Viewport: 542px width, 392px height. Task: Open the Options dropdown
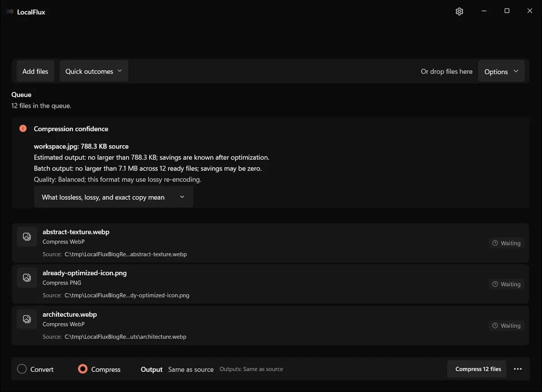(x=501, y=71)
